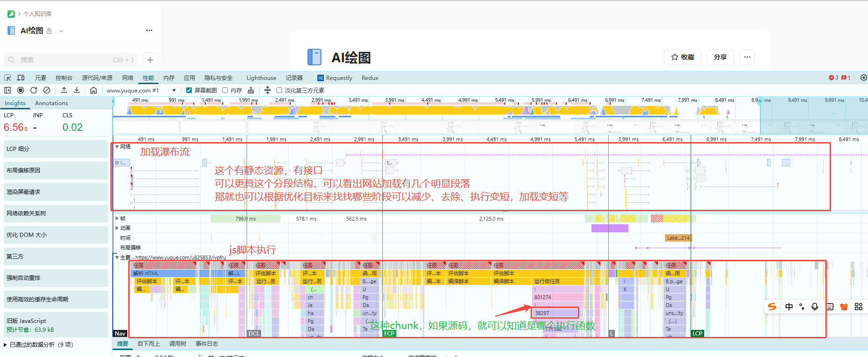Click the upload profile icon
The height and width of the screenshot is (357, 868).
[x=64, y=90]
